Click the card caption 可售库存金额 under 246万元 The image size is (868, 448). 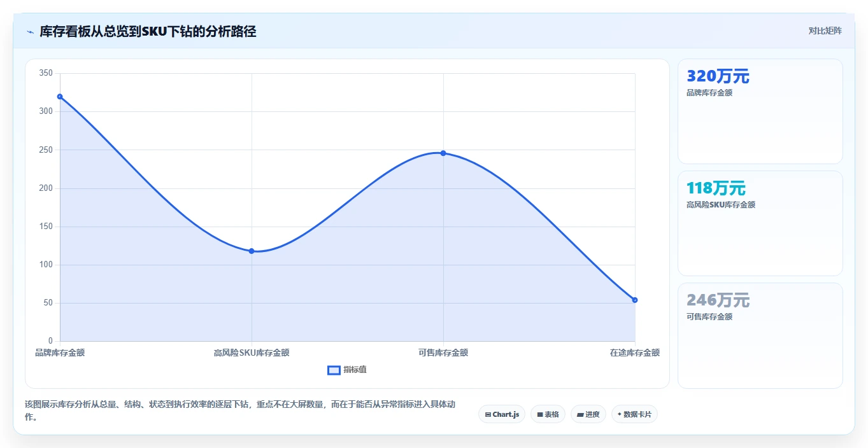(709, 317)
